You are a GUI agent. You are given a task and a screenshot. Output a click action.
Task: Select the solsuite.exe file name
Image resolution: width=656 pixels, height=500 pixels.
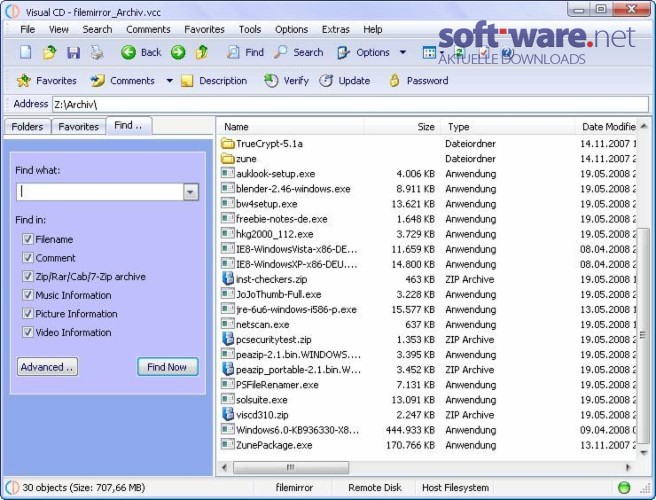coord(261,400)
